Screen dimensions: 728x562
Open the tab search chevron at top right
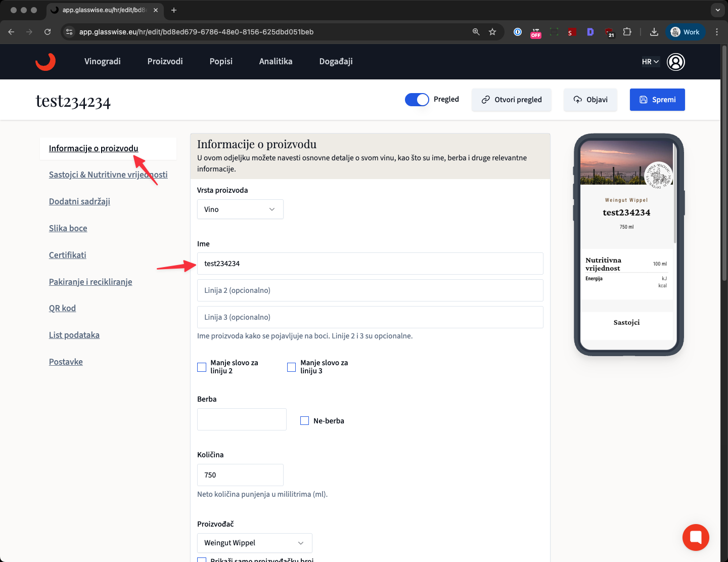[717, 10]
